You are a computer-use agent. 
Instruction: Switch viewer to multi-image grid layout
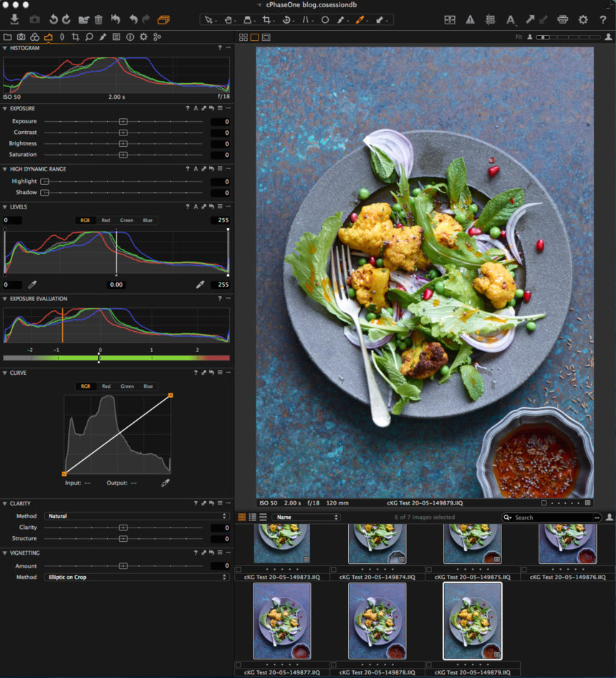click(244, 36)
